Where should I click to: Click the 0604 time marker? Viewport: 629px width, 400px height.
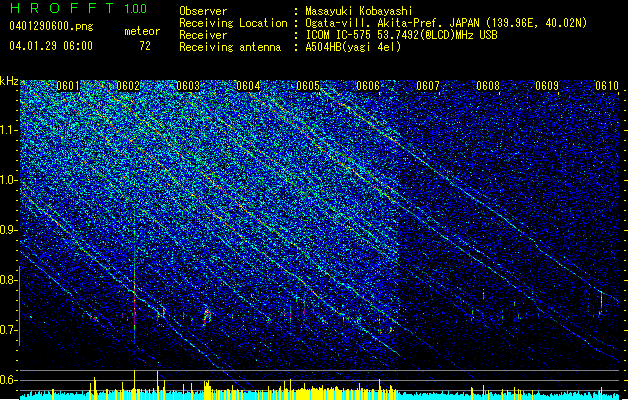click(x=248, y=86)
